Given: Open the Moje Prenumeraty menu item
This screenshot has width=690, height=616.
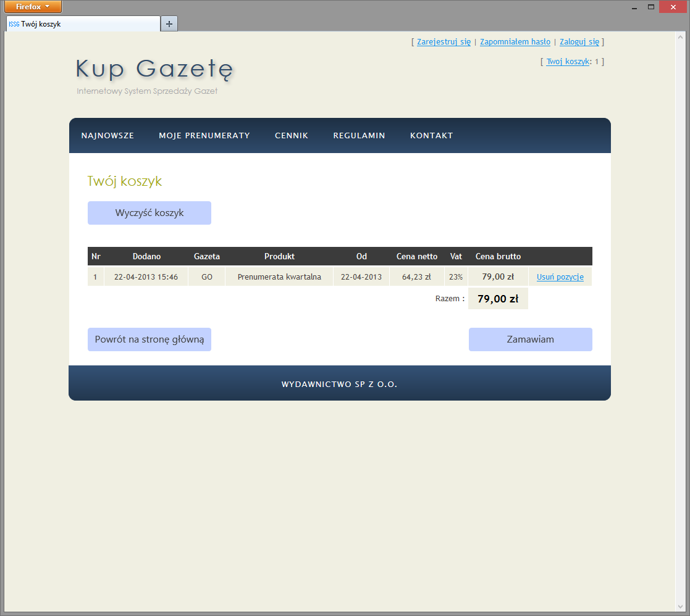Looking at the screenshot, I should [x=204, y=136].
